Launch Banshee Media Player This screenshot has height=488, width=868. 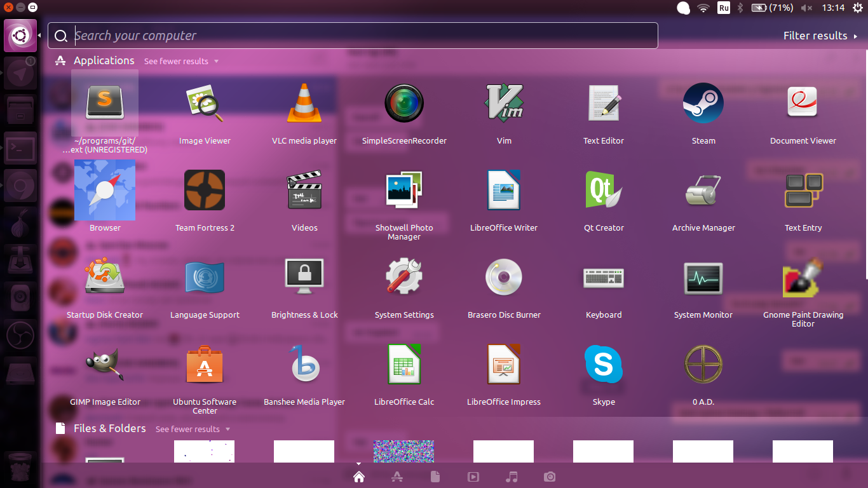click(x=304, y=363)
